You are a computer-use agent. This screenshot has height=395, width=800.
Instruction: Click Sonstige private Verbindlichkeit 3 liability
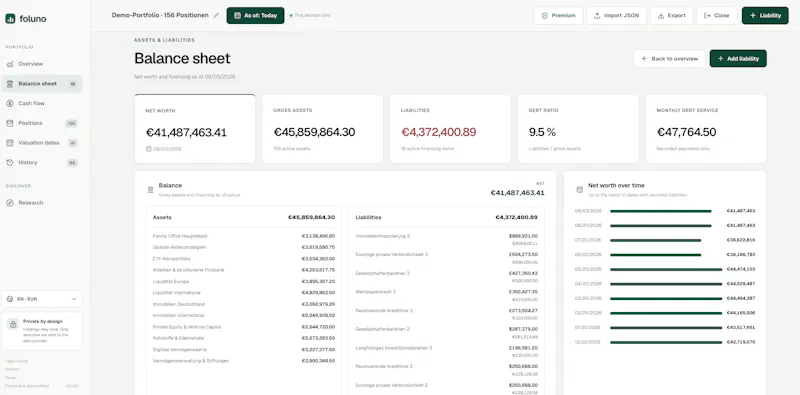click(446, 258)
